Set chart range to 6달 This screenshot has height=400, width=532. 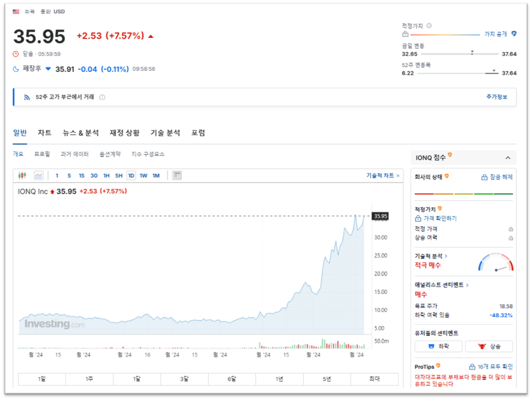tap(232, 379)
